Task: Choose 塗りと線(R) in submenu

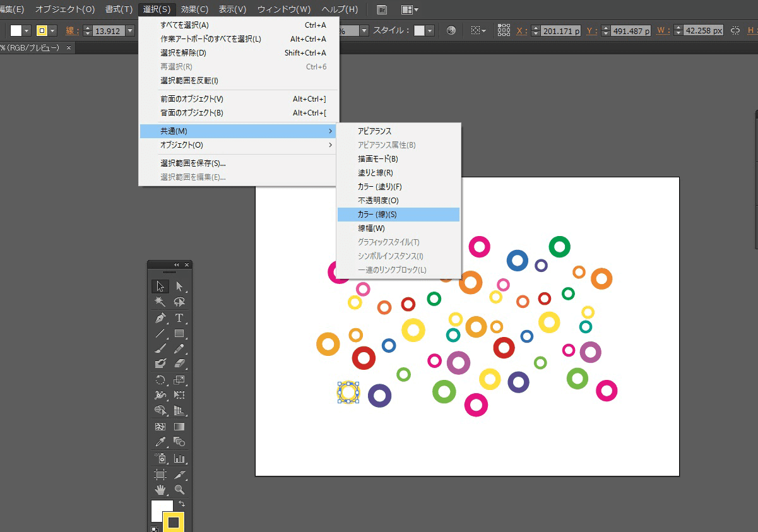Action: point(398,173)
